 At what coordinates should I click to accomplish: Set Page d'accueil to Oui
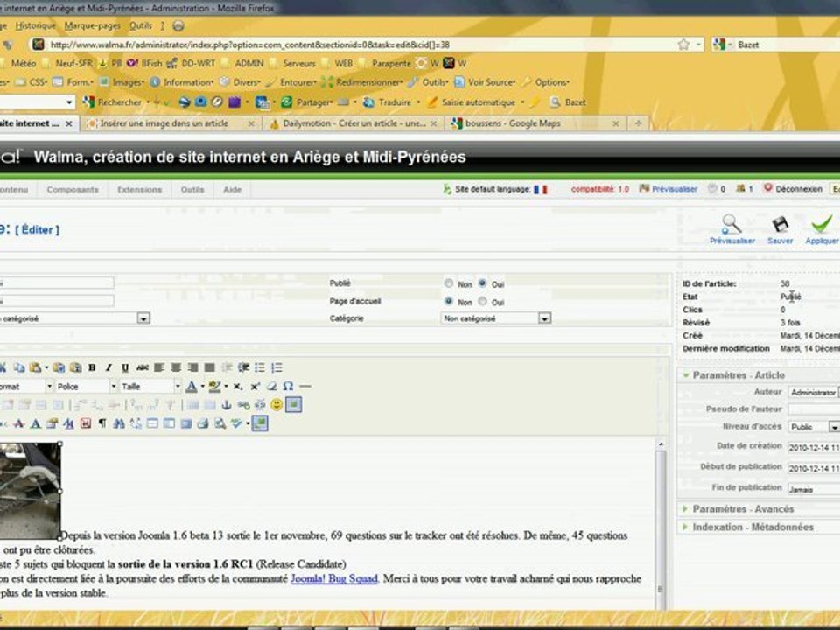483,302
